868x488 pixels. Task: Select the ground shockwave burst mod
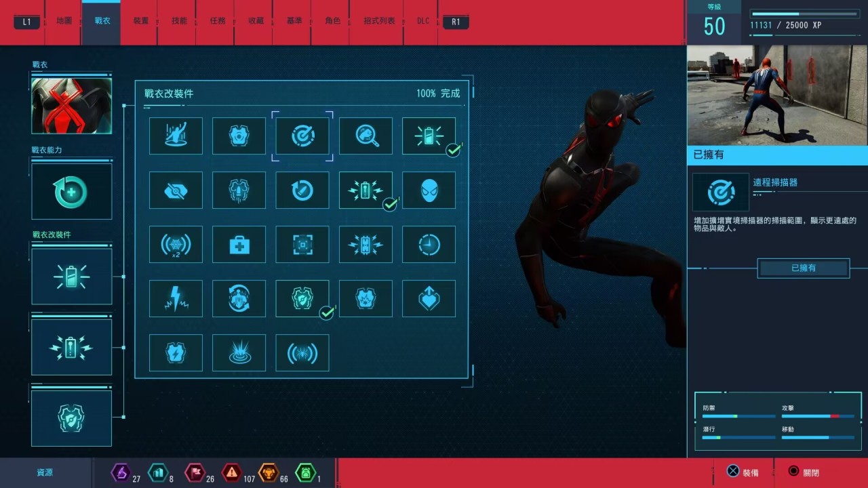point(239,352)
